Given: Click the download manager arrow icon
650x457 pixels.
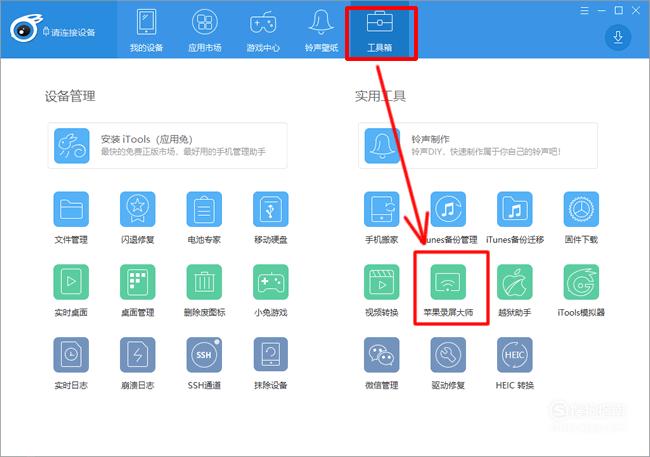Looking at the screenshot, I should (x=618, y=37).
